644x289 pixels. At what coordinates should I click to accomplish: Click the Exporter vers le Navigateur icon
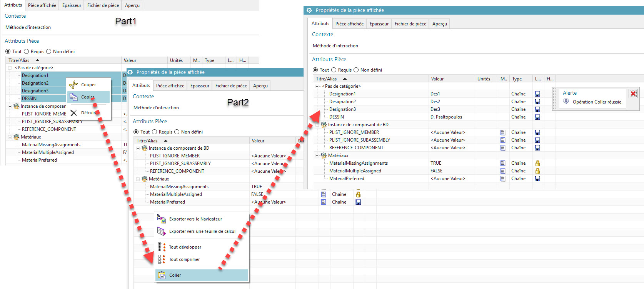(x=161, y=219)
